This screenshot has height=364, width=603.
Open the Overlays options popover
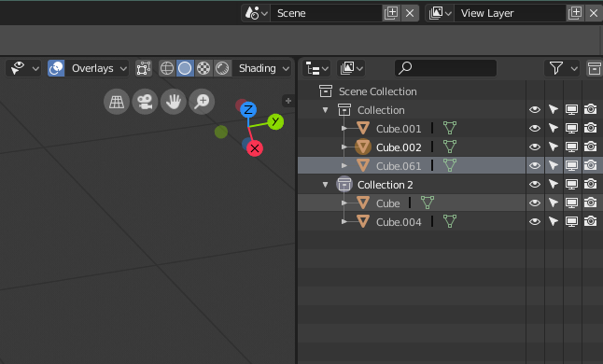(97, 68)
